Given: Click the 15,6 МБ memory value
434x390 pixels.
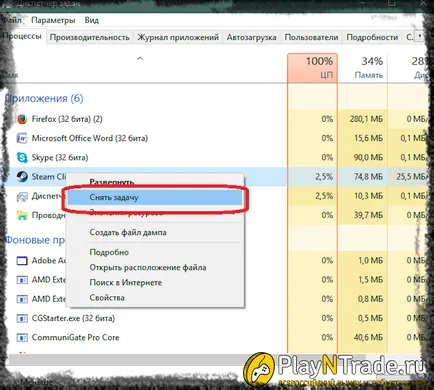Looking at the screenshot, I should coord(368,138).
